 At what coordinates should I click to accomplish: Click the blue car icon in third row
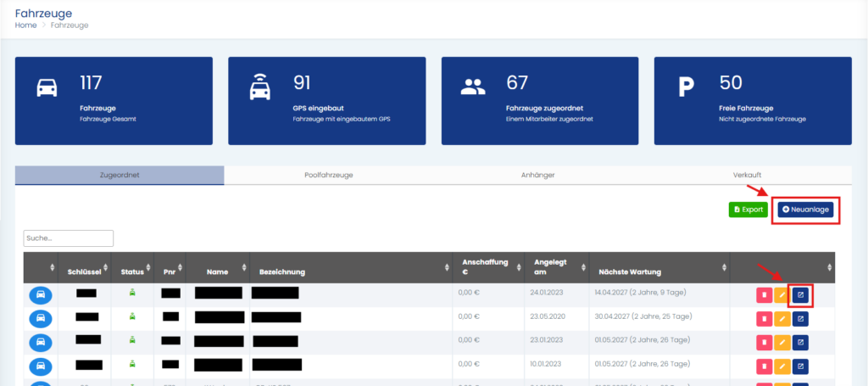point(41,343)
